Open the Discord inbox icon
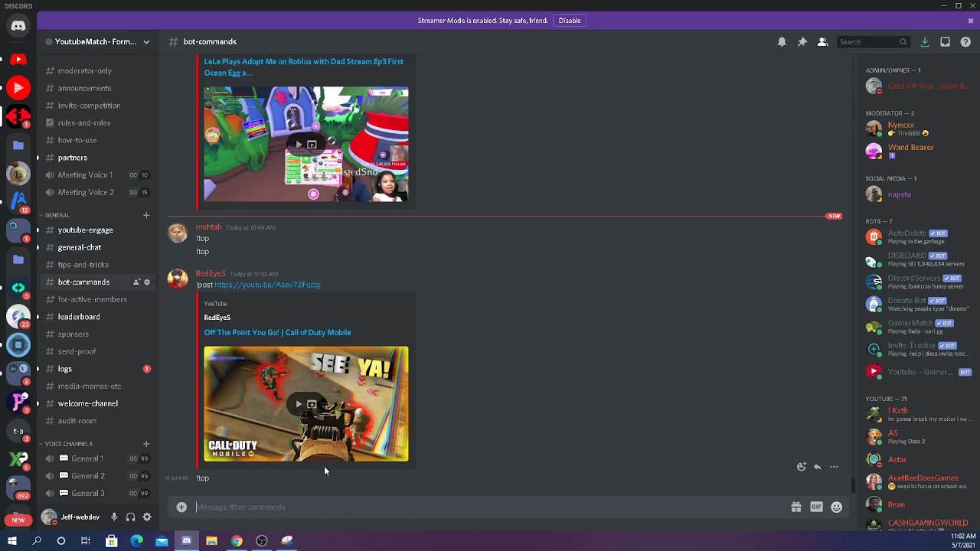This screenshot has height=551, width=980. coord(946,42)
